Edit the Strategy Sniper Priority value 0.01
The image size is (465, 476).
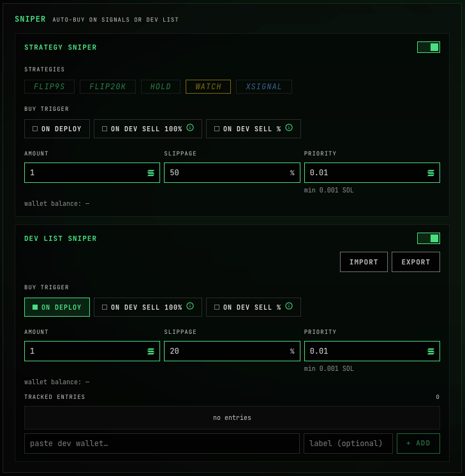372,173
